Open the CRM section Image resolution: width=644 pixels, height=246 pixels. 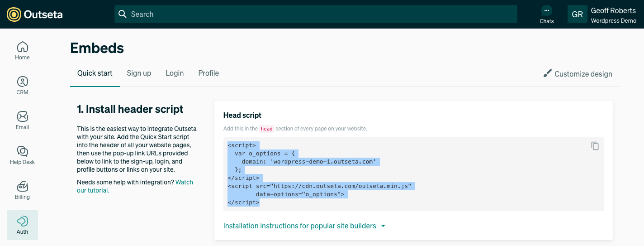[x=22, y=85]
